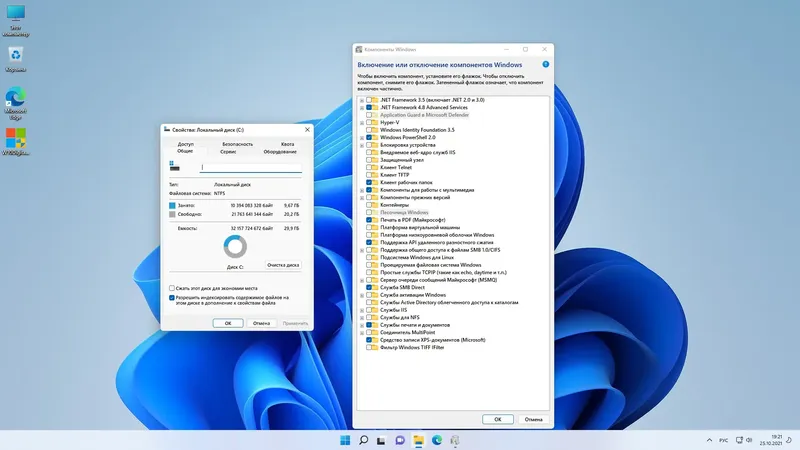Click the help icon in Windows Features

point(545,65)
